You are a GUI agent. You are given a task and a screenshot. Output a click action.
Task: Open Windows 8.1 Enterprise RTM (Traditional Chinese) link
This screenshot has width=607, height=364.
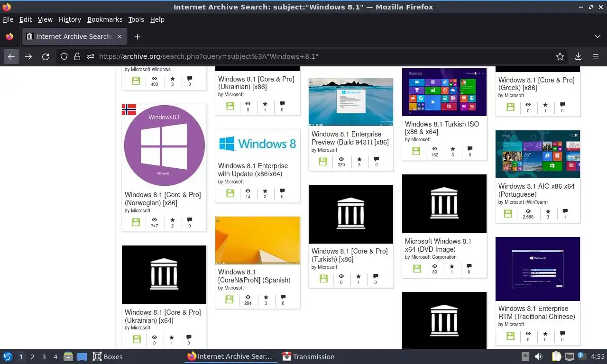pyautogui.click(x=537, y=312)
